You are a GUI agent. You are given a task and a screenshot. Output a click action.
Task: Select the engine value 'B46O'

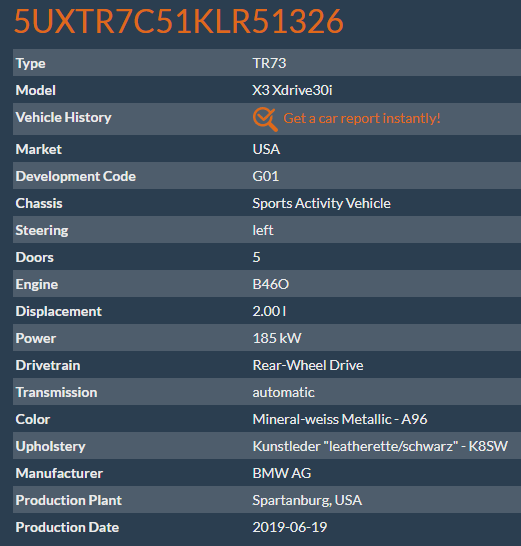pos(271,284)
